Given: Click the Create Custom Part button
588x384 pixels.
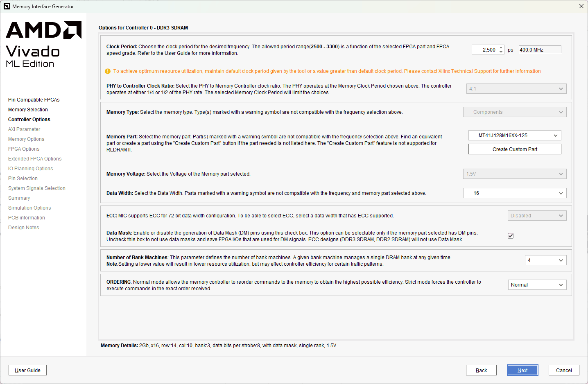Looking at the screenshot, I should point(514,149).
